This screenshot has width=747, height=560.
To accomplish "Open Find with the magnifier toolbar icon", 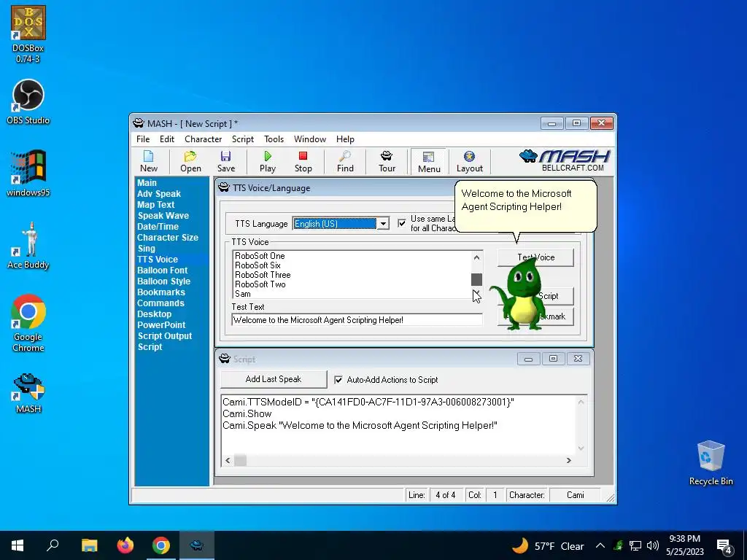I will [345, 161].
